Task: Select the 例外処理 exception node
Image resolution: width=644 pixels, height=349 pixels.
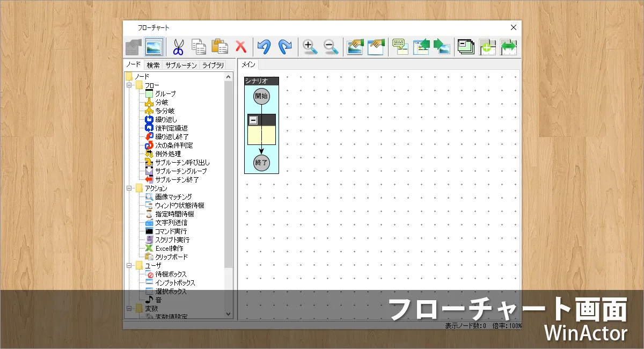Action: [168, 154]
